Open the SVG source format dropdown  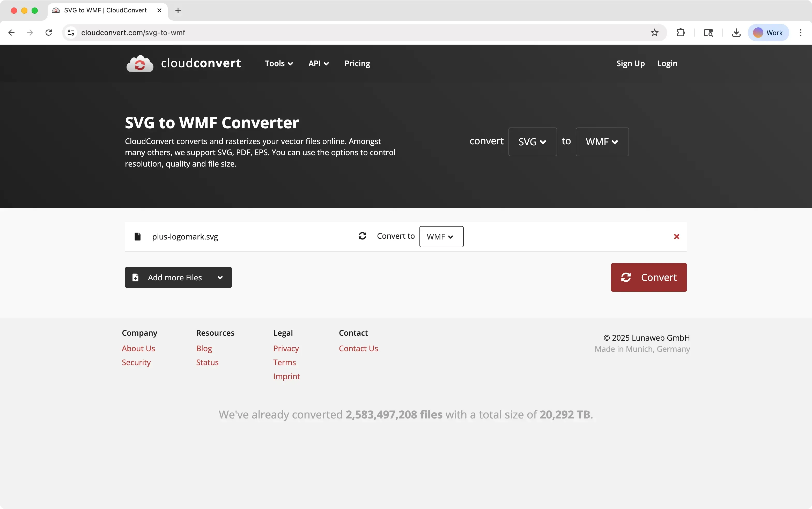click(x=532, y=142)
